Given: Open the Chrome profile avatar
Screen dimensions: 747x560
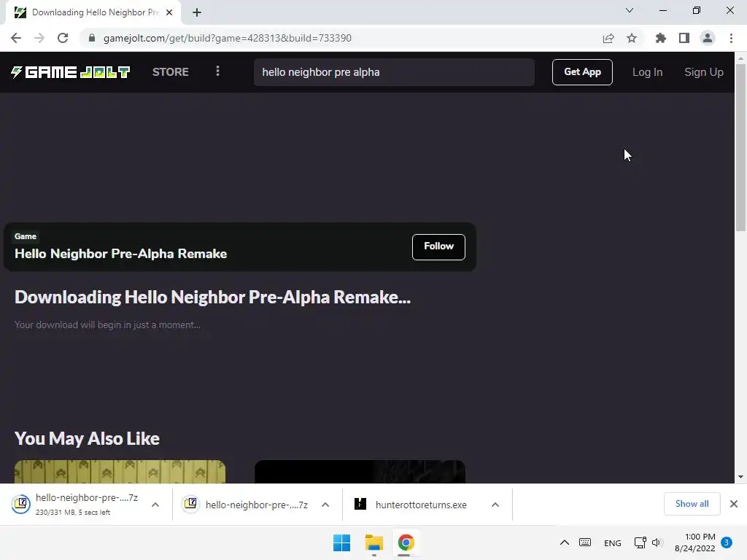Looking at the screenshot, I should (708, 38).
